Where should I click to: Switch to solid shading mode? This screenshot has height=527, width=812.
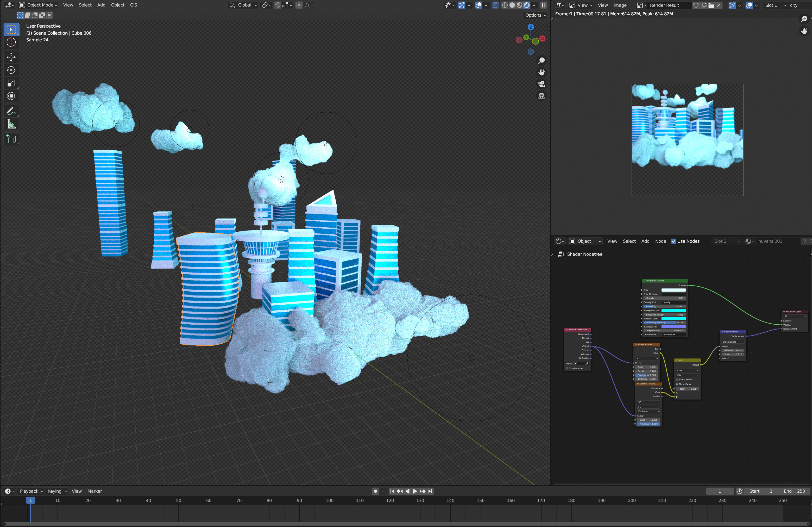[x=512, y=5]
